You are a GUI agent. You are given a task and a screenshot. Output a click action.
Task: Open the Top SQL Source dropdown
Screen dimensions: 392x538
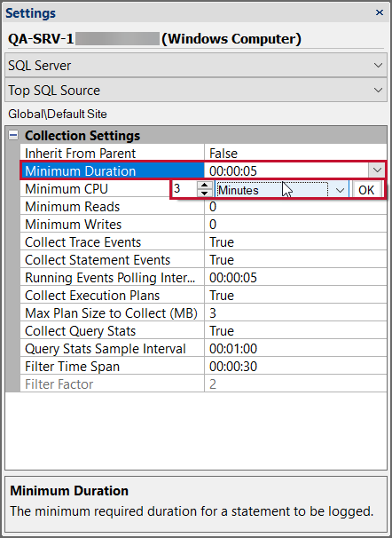(196, 90)
